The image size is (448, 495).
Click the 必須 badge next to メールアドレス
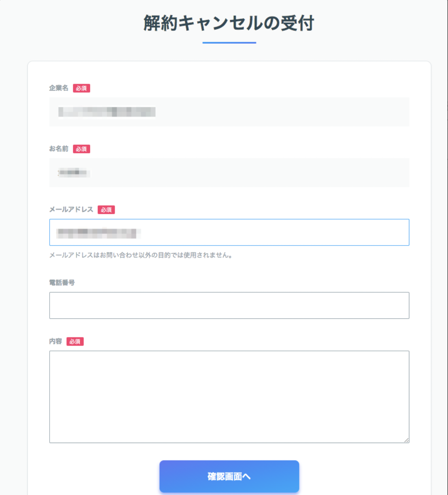107,210
